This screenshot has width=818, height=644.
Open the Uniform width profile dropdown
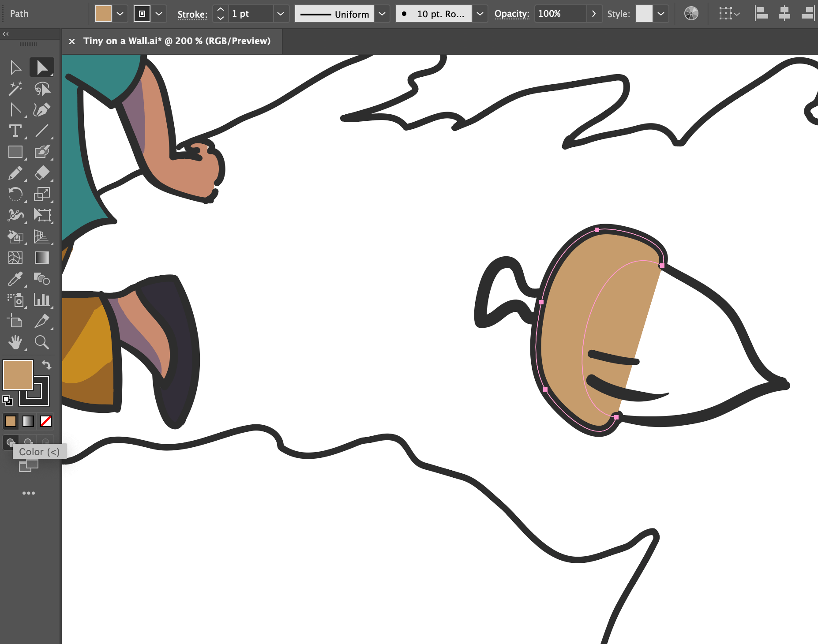click(382, 14)
